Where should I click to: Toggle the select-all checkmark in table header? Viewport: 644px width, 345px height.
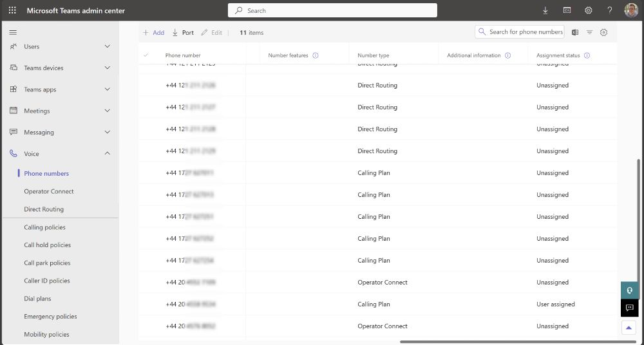coord(146,55)
